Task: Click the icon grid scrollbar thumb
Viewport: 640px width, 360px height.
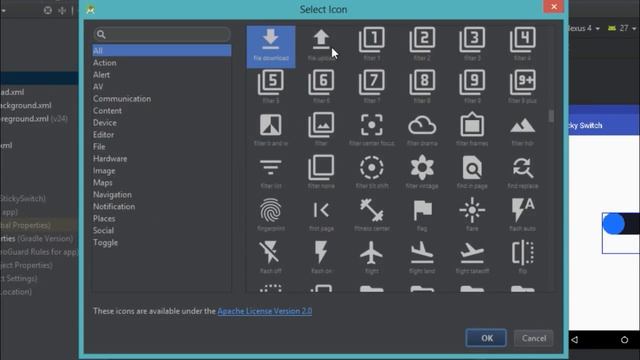Action: [551, 116]
